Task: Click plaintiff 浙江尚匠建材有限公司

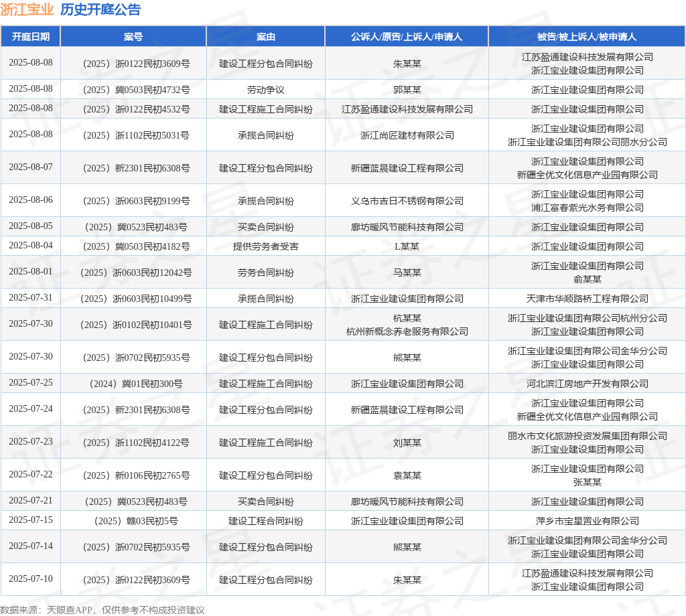Action: [x=407, y=135]
